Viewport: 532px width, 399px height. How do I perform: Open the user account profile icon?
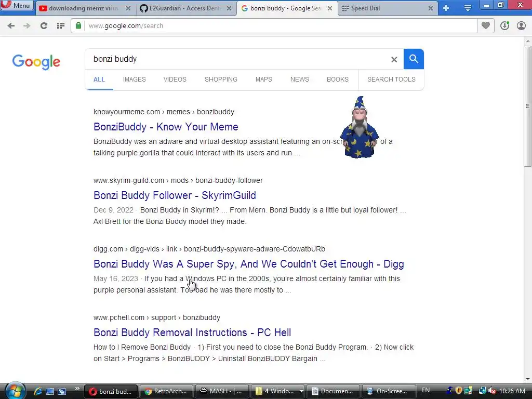tap(521, 25)
